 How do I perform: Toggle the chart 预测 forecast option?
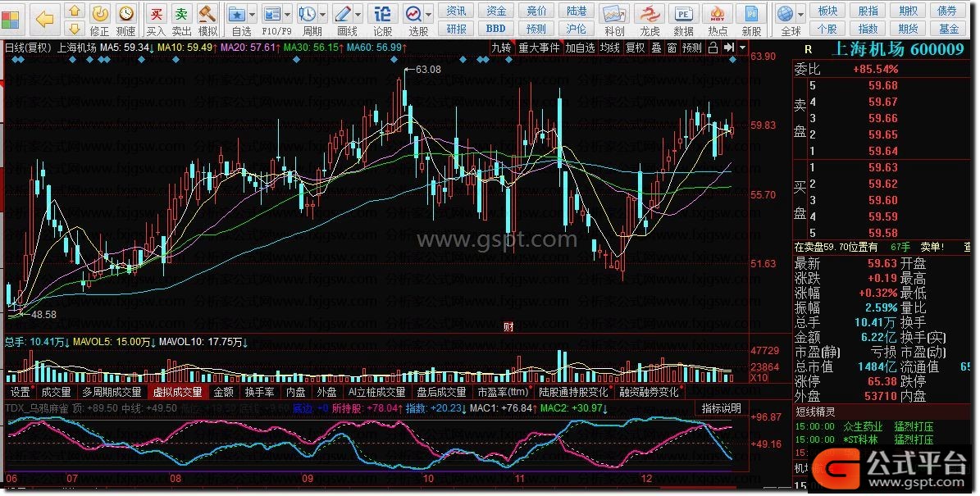[692, 48]
